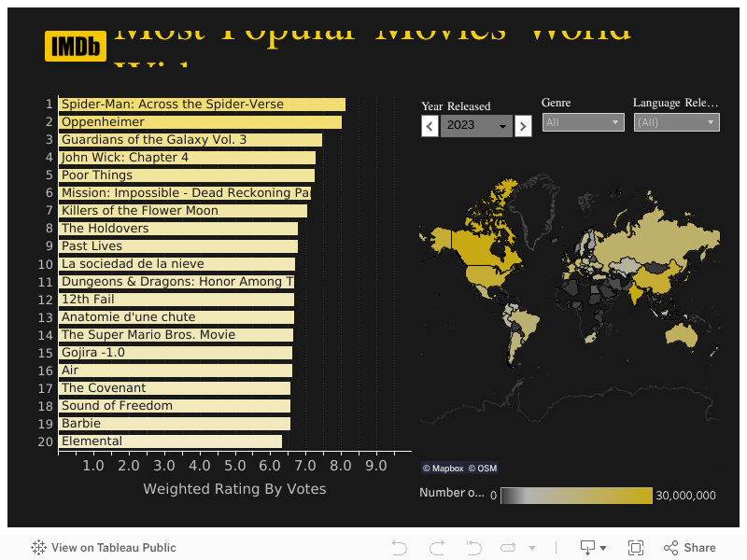Click the 5.0 axis tick label
The width and height of the screenshot is (747, 560).
pos(234,466)
